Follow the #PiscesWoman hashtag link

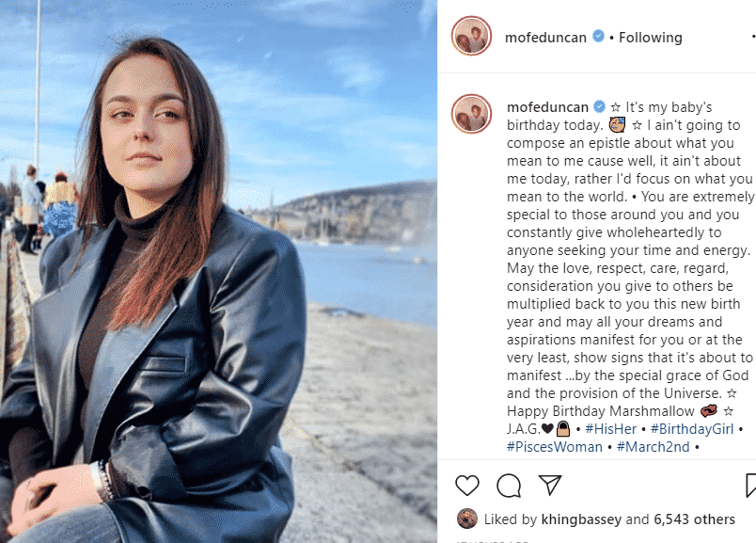click(555, 446)
